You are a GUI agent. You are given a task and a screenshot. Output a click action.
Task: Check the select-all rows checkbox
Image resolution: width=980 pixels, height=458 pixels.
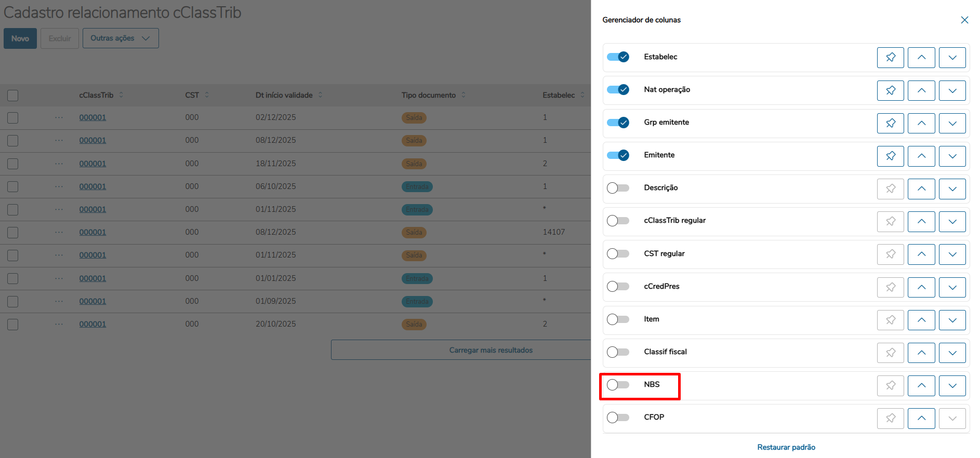point(13,96)
